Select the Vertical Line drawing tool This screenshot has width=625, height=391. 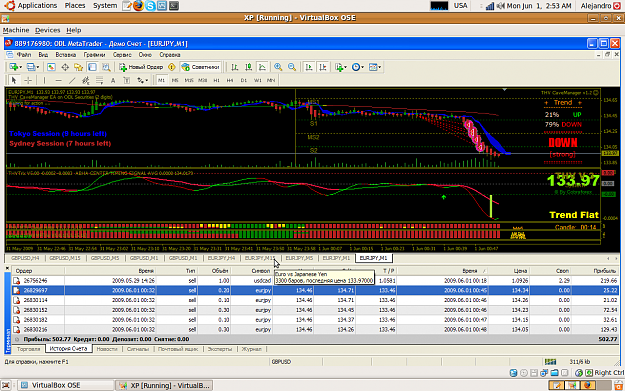point(44,80)
